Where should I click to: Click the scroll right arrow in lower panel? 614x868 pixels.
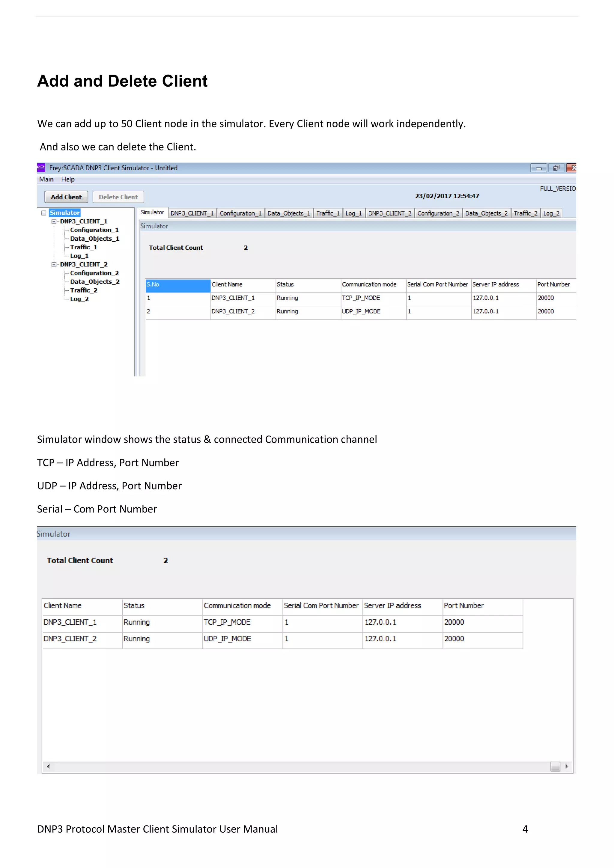coord(566,767)
